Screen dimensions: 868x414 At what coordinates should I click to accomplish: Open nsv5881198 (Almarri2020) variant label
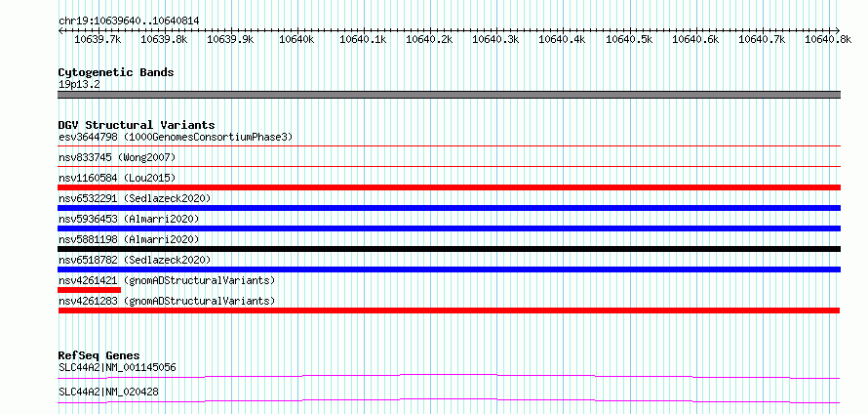click(129, 239)
